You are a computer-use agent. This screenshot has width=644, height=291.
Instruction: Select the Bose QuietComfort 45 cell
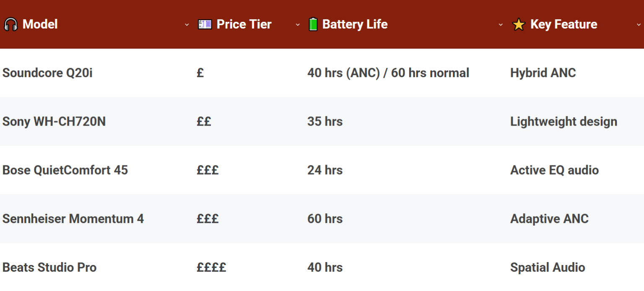pos(65,170)
